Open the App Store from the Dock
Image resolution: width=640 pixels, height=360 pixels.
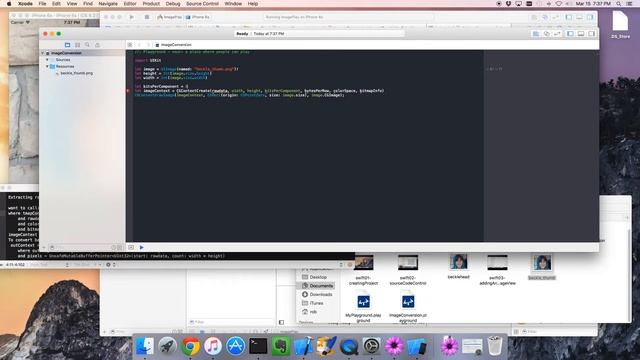click(x=236, y=346)
